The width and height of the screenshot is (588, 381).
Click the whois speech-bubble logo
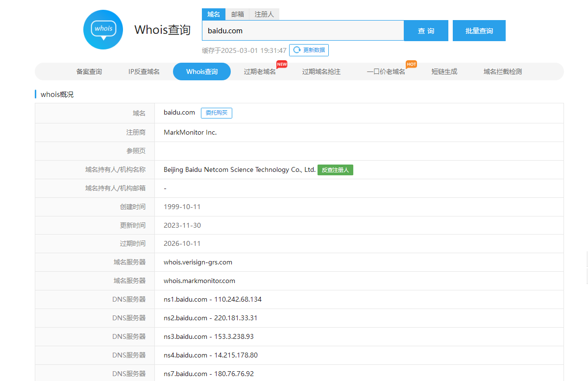tap(103, 30)
